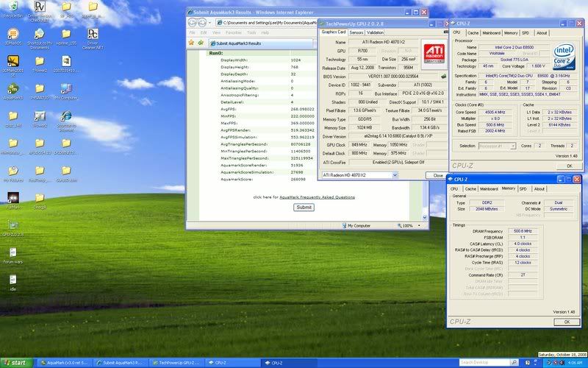
Task: Click the GPU-Z BIOS save chip icon
Action: pos(444,77)
